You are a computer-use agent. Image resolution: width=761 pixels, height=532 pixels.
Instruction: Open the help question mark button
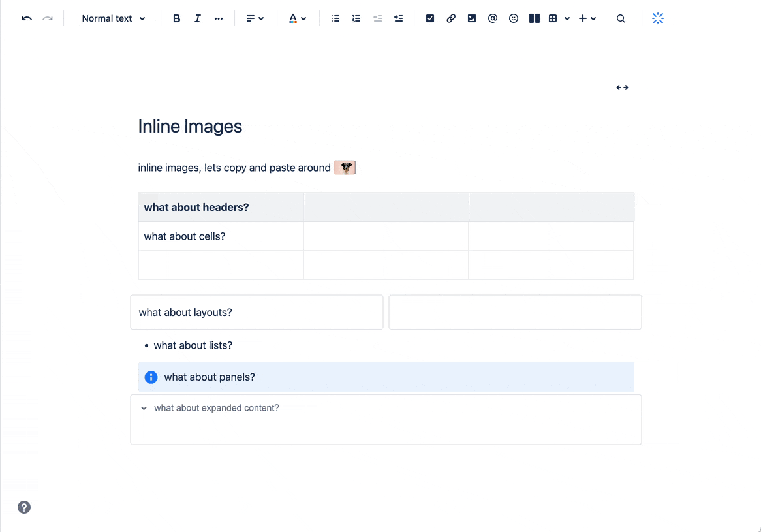[x=24, y=507]
